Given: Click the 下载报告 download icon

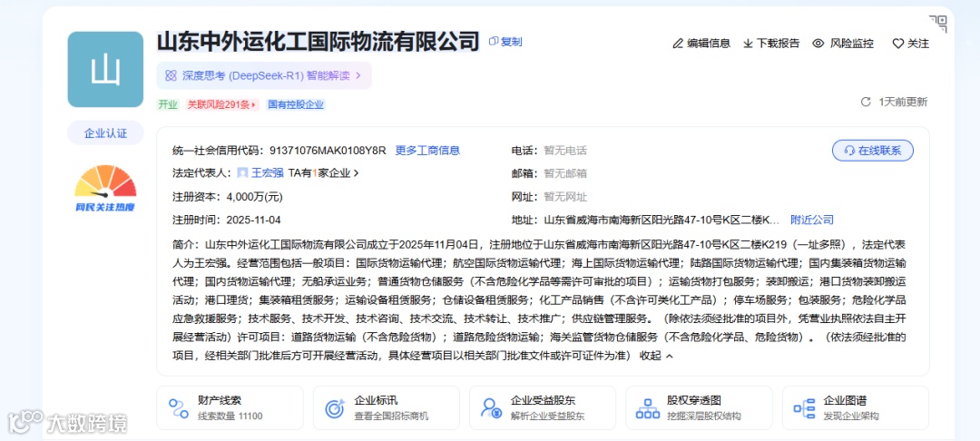Looking at the screenshot, I should (748, 44).
